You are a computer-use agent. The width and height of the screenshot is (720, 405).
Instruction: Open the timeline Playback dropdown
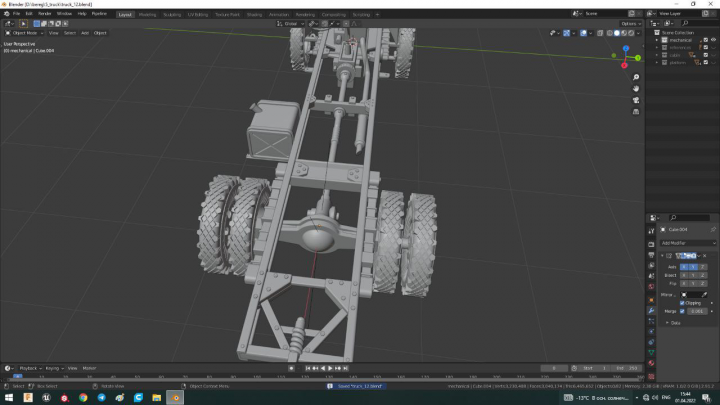30,368
